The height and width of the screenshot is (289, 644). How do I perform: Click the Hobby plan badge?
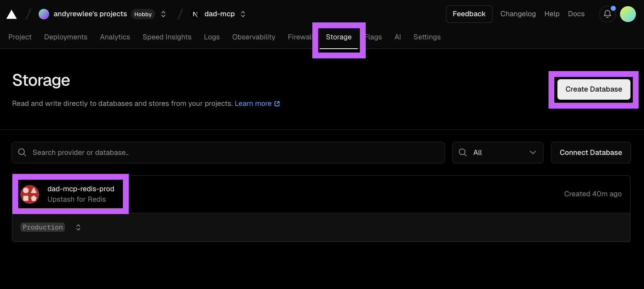click(143, 14)
